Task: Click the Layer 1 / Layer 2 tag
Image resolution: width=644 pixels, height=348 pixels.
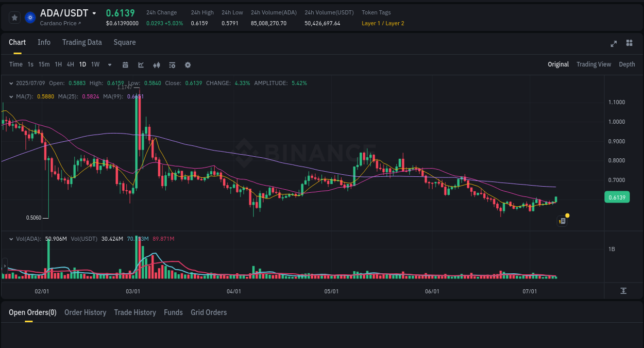Action: coord(382,23)
